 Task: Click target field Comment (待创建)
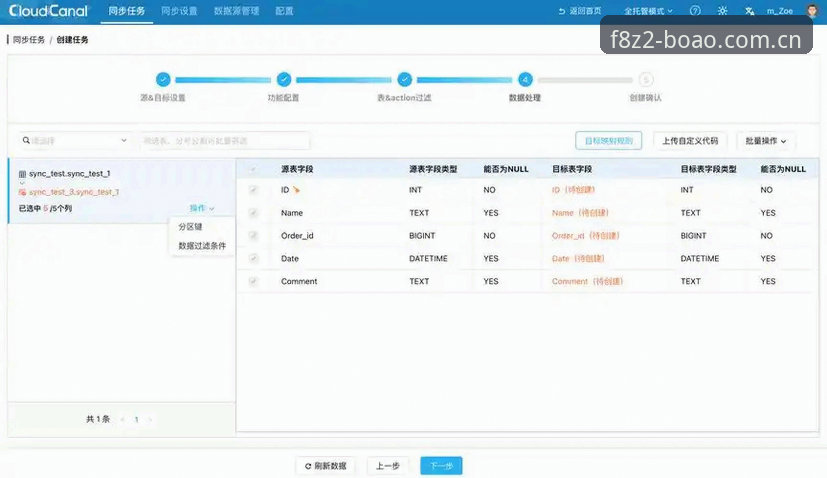[x=588, y=281]
